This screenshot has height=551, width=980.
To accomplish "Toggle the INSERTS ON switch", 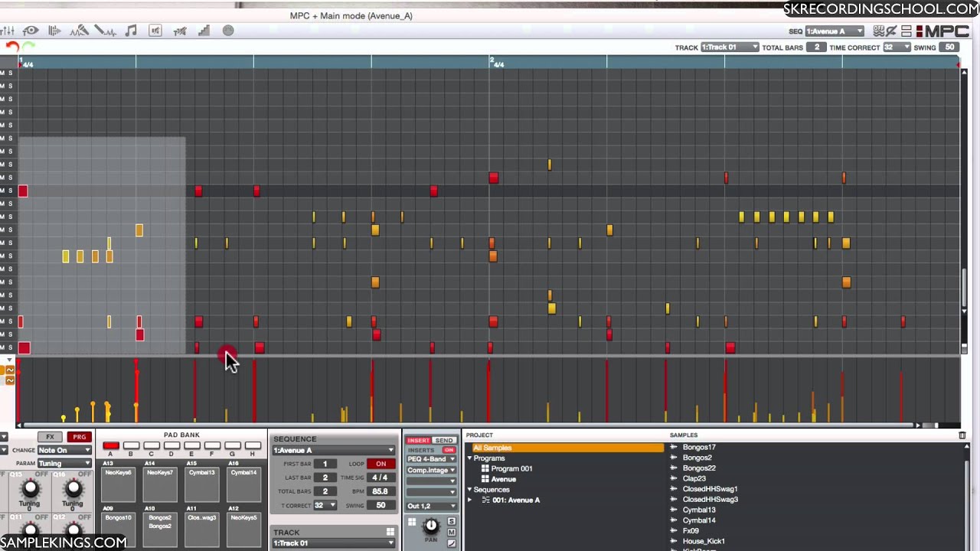I will click(x=449, y=450).
